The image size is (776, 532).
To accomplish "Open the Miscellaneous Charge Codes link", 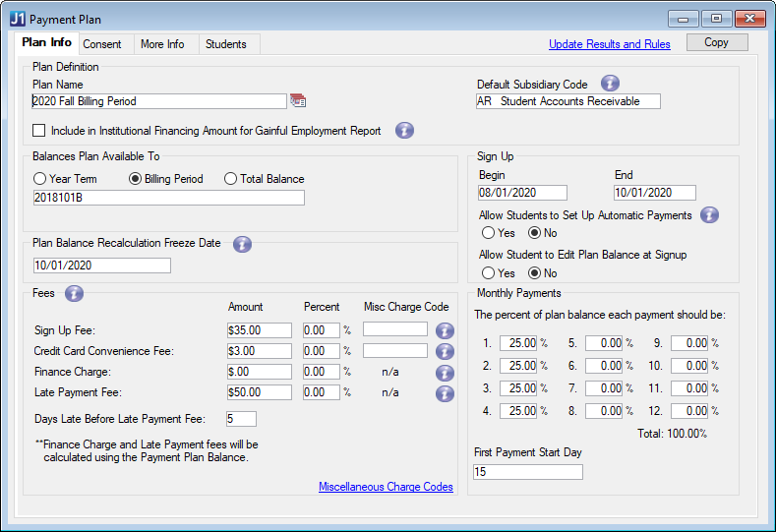I will click(x=386, y=487).
